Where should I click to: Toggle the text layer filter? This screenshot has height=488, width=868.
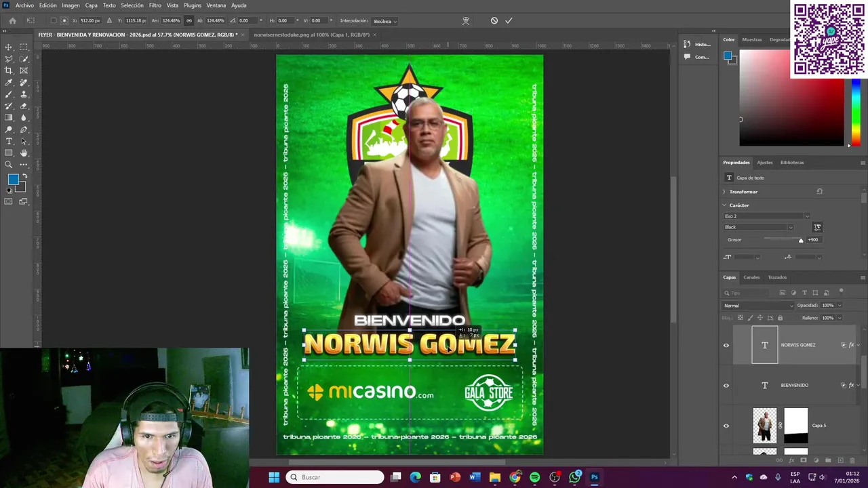[x=804, y=293]
